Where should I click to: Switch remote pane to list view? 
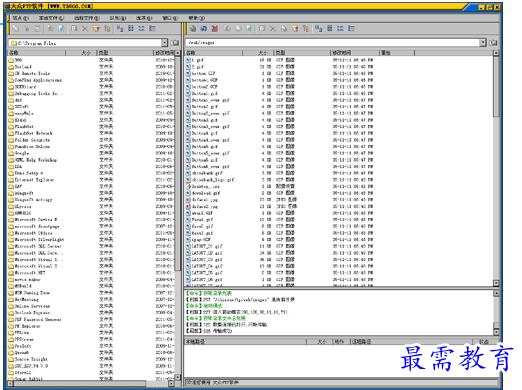340,29
